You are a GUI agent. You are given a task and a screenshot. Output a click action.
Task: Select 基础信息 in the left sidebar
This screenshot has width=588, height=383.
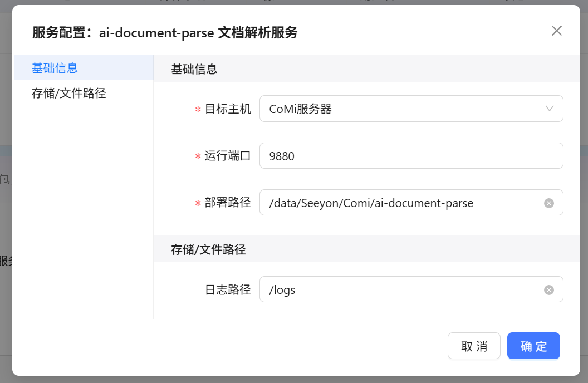click(55, 68)
